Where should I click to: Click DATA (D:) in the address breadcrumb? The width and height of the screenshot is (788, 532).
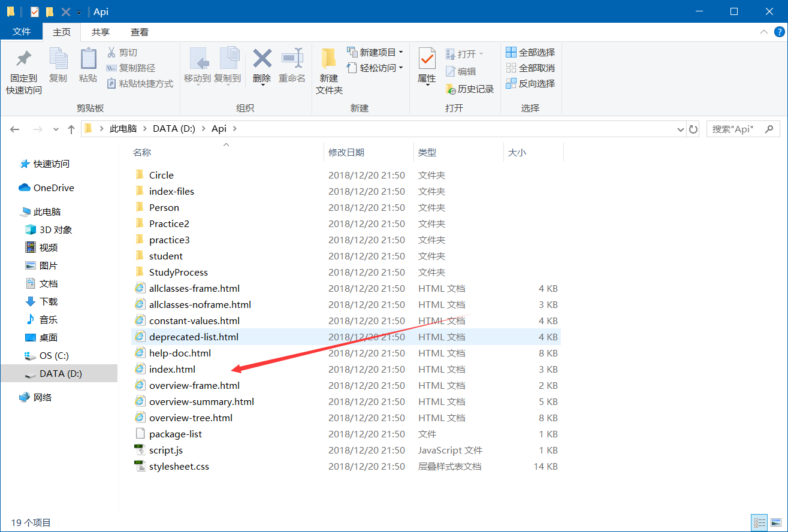click(174, 129)
